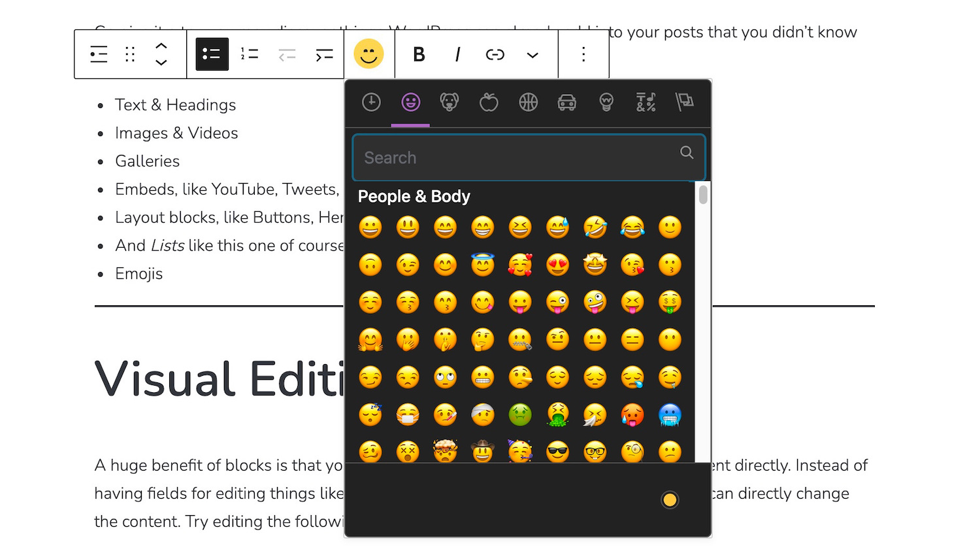
Task: Select the unordered bullet list button
Action: (x=212, y=54)
